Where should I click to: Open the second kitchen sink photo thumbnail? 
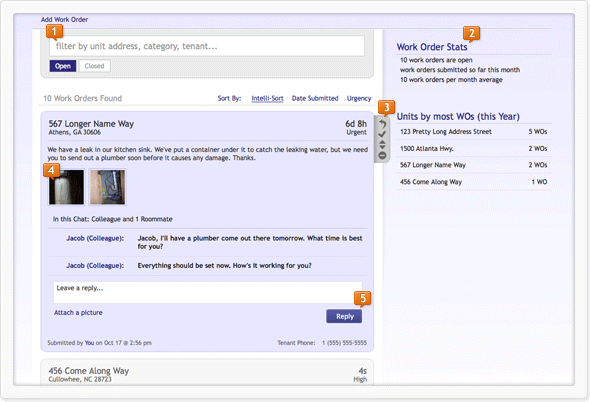point(107,187)
